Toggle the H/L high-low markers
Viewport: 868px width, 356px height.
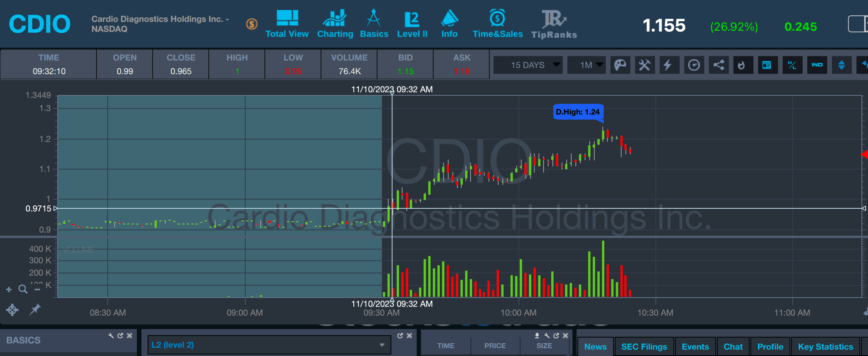[792, 65]
